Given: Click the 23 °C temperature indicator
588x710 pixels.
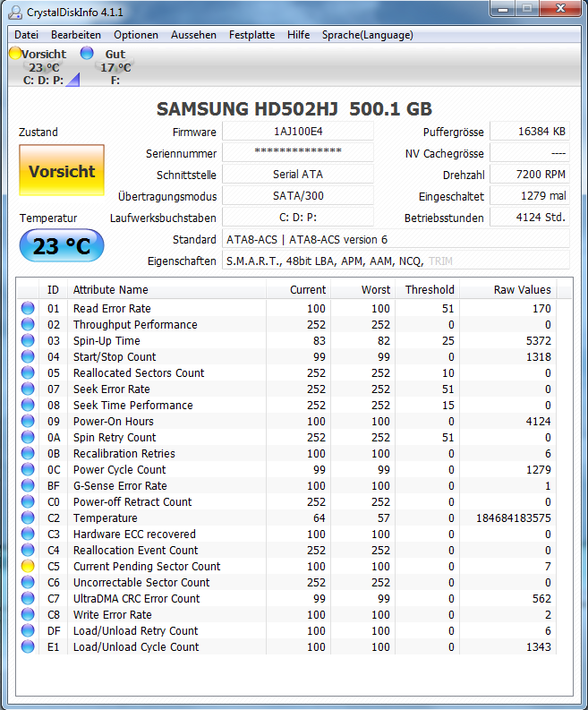Looking at the screenshot, I should click(x=62, y=245).
